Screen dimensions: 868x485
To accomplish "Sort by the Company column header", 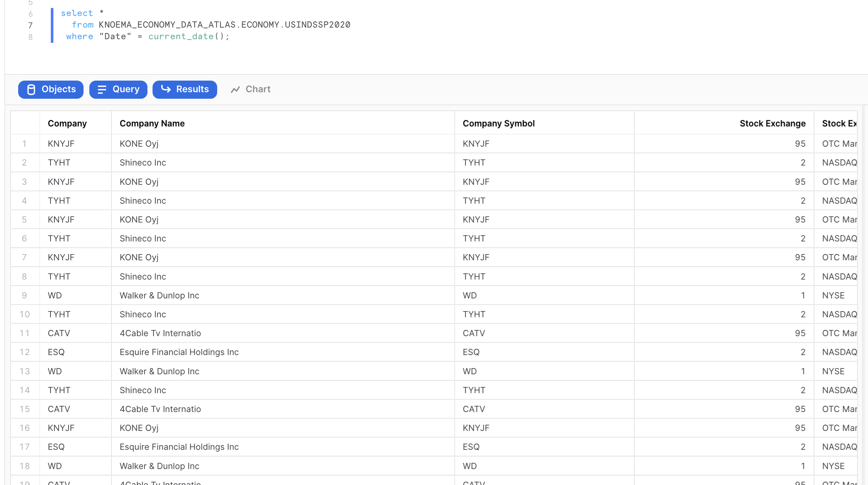I will pos(67,123).
